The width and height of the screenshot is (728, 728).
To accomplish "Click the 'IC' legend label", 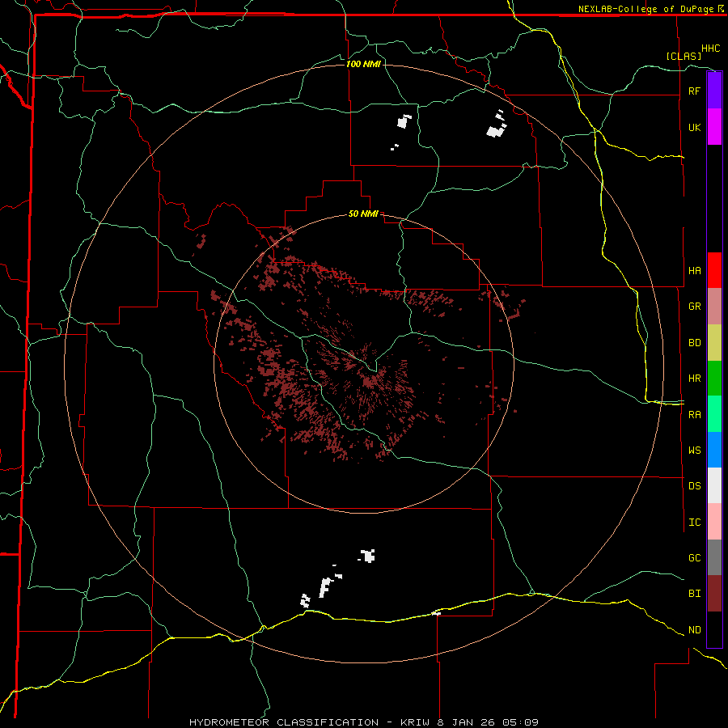I will click(694, 523).
